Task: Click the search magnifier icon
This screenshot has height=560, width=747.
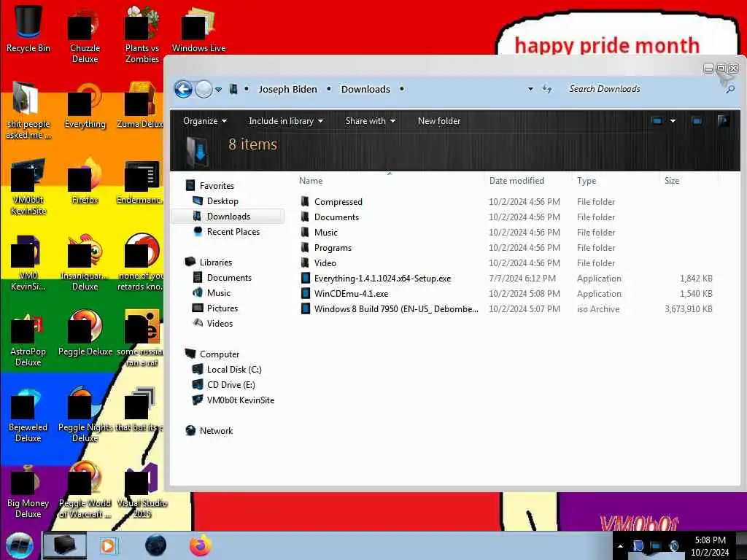Action: tap(729, 89)
